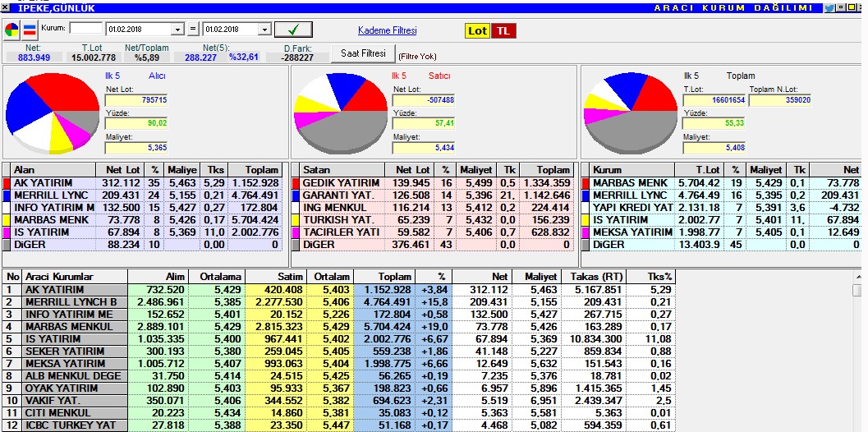Select the MARBAS MENKUL row in broker list
Screen dimensions: 868x432
click(x=339, y=326)
